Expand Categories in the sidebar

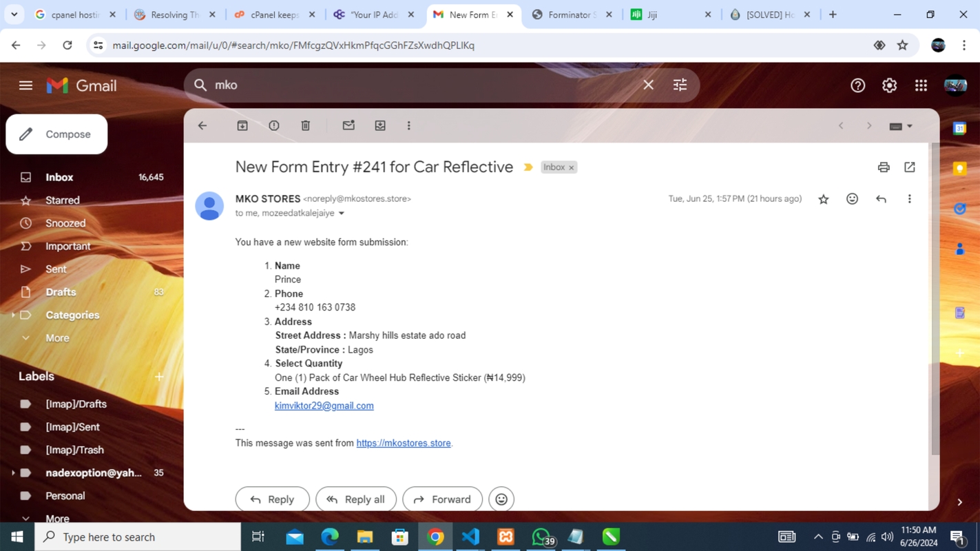(x=13, y=315)
